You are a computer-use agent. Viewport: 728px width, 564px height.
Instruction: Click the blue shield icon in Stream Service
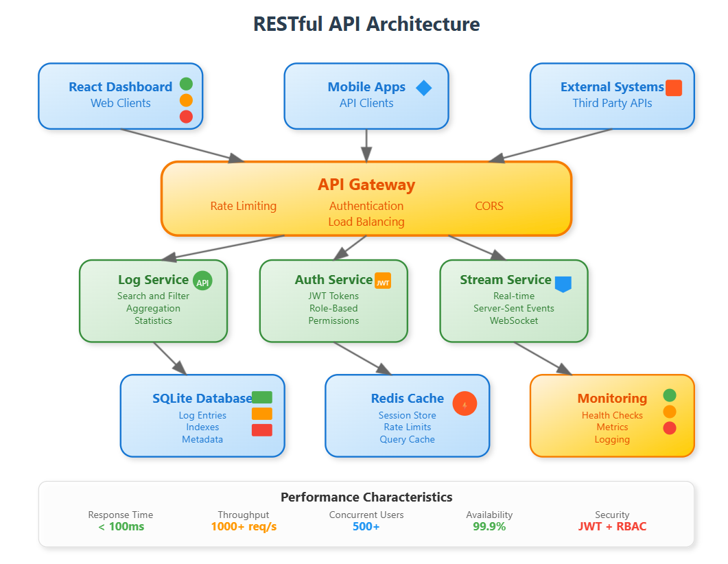click(563, 284)
